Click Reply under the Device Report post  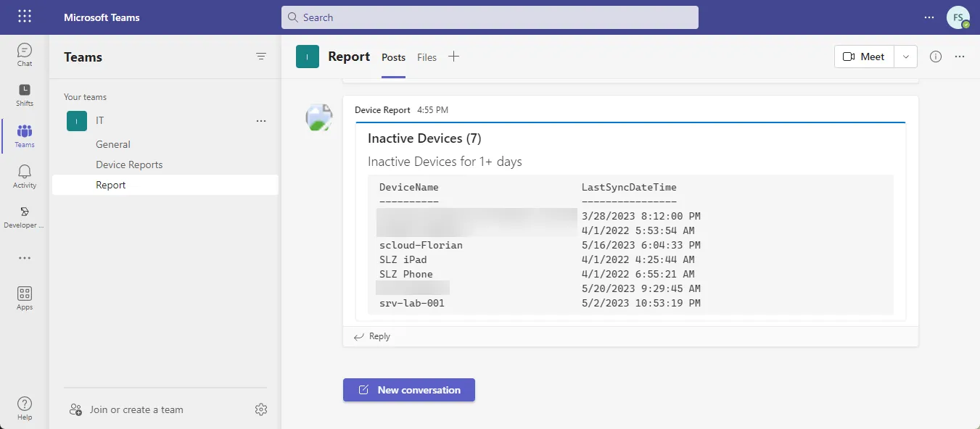pyautogui.click(x=372, y=336)
